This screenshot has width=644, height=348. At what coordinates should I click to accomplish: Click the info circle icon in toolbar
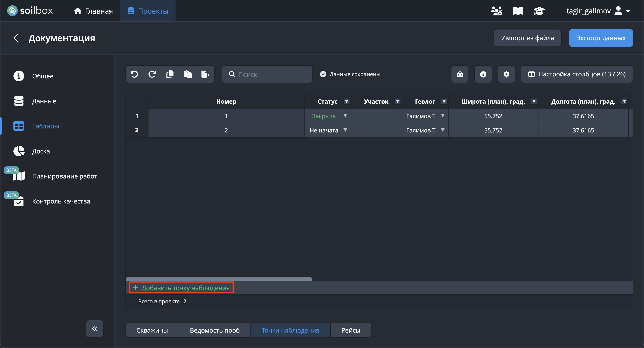click(483, 74)
